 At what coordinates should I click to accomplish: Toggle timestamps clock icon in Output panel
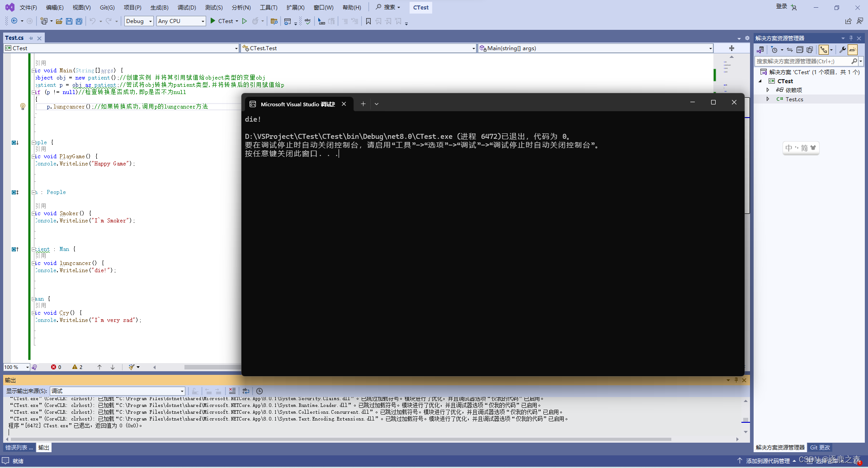click(259, 391)
